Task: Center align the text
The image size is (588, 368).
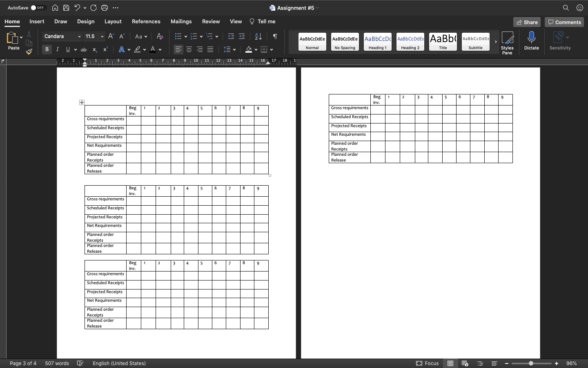Action: 189,49
